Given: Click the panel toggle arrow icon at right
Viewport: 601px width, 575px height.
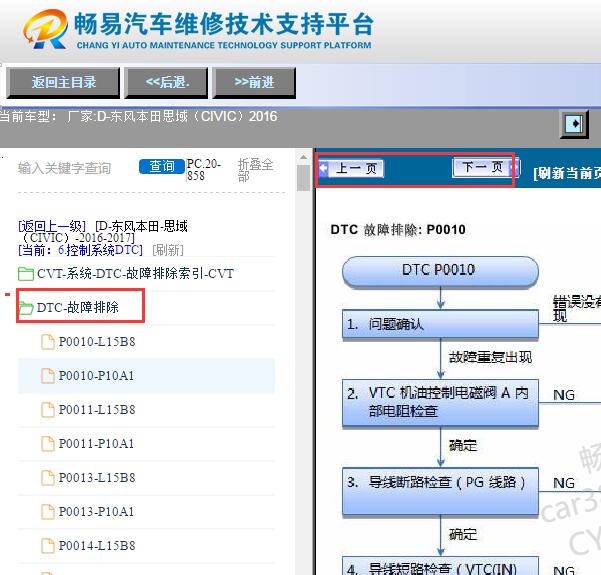Looking at the screenshot, I should (574, 124).
